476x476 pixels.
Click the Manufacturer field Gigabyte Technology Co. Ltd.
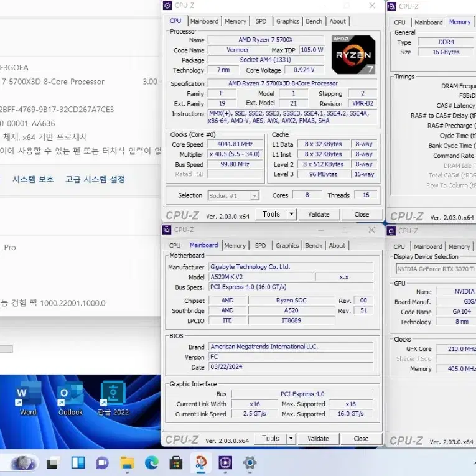[x=291, y=267]
